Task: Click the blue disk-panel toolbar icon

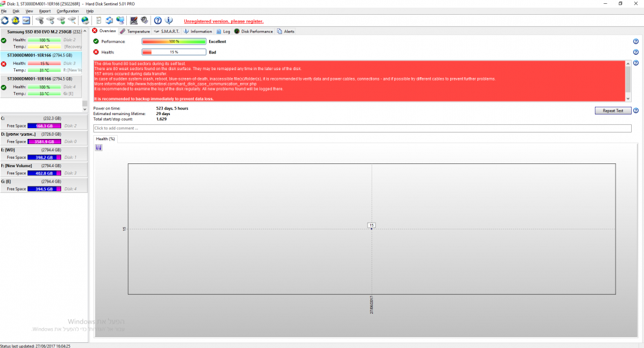Action: (26, 20)
